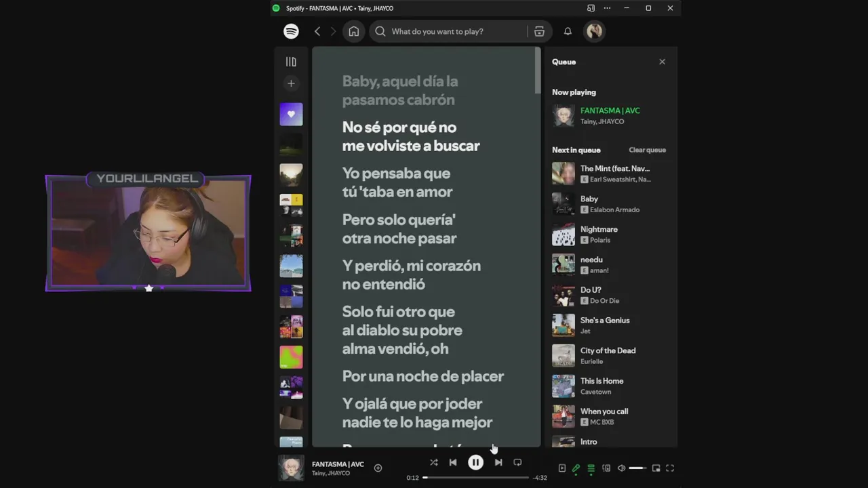Play needu by aman! from queue
Image resolution: width=868 pixels, height=488 pixels.
pyautogui.click(x=610, y=265)
